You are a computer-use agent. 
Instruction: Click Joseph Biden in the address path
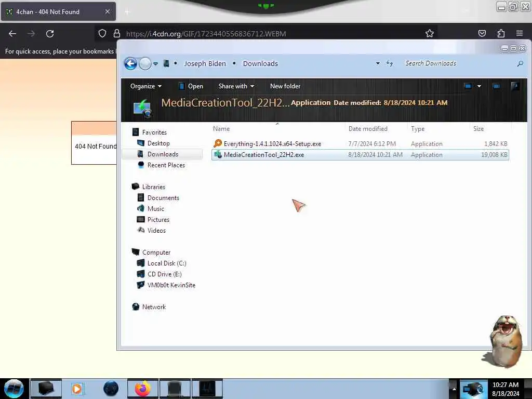(x=205, y=63)
